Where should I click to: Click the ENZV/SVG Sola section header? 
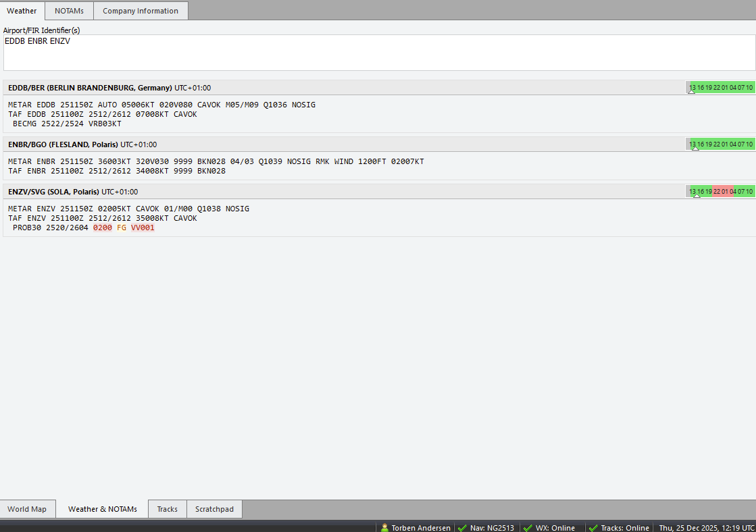53,192
